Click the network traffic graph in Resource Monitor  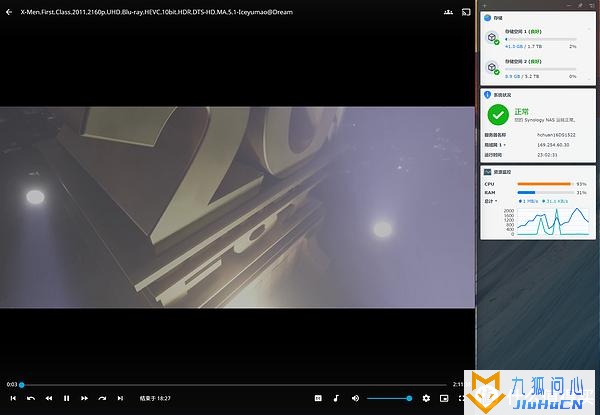click(x=553, y=221)
